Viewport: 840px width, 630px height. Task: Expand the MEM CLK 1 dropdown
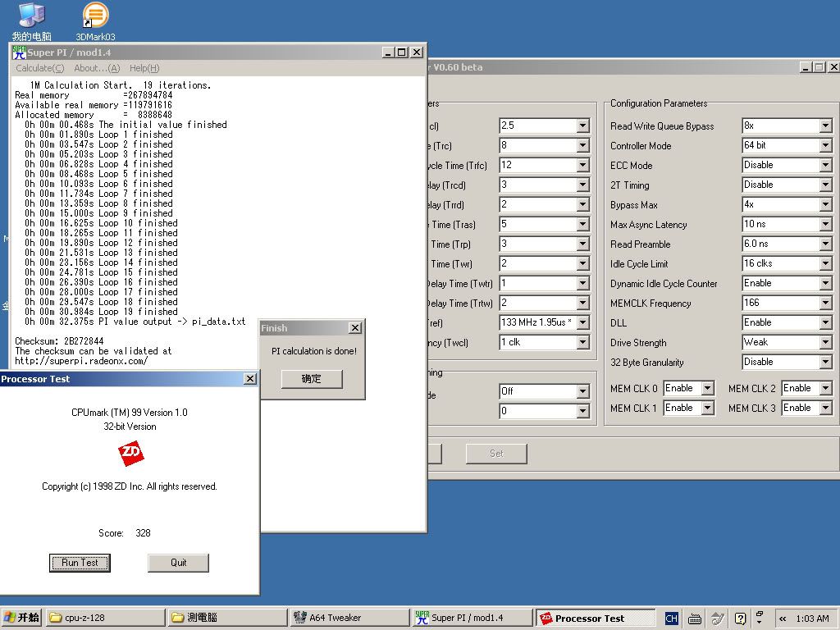click(x=708, y=408)
